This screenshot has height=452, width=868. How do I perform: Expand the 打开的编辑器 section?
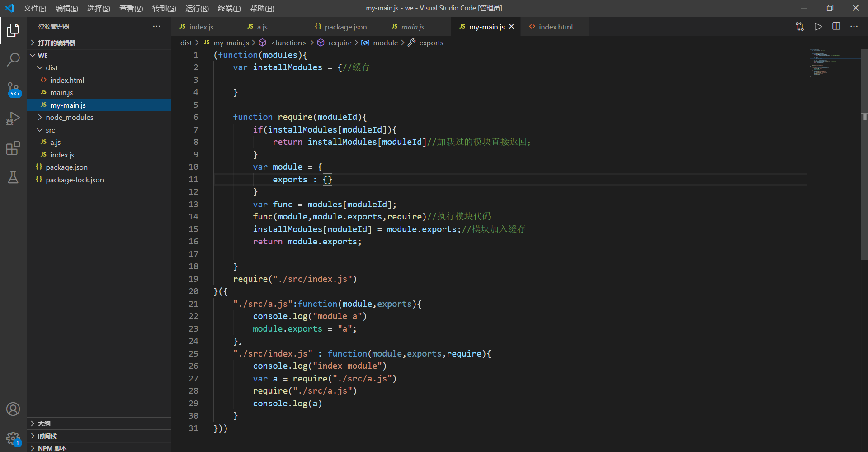[x=57, y=43]
